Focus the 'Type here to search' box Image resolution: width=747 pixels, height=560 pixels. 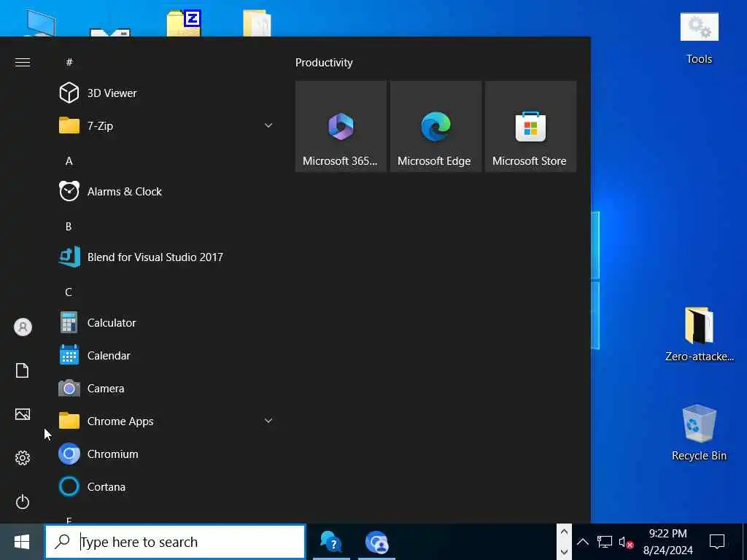point(175,542)
